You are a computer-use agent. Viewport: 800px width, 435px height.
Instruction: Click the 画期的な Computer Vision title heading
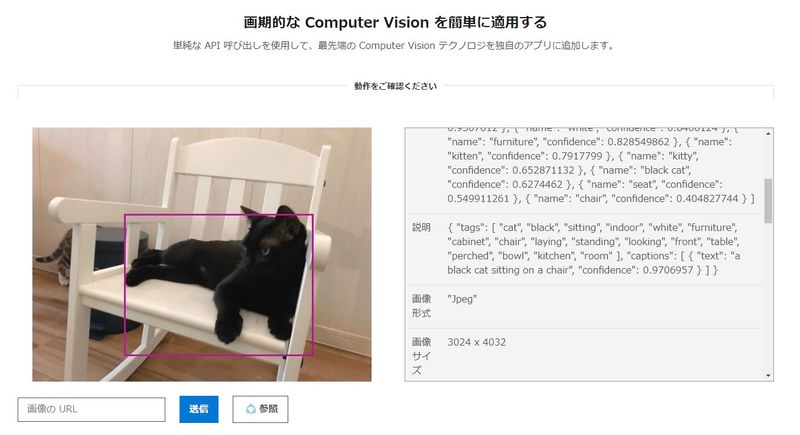point(395,22)
